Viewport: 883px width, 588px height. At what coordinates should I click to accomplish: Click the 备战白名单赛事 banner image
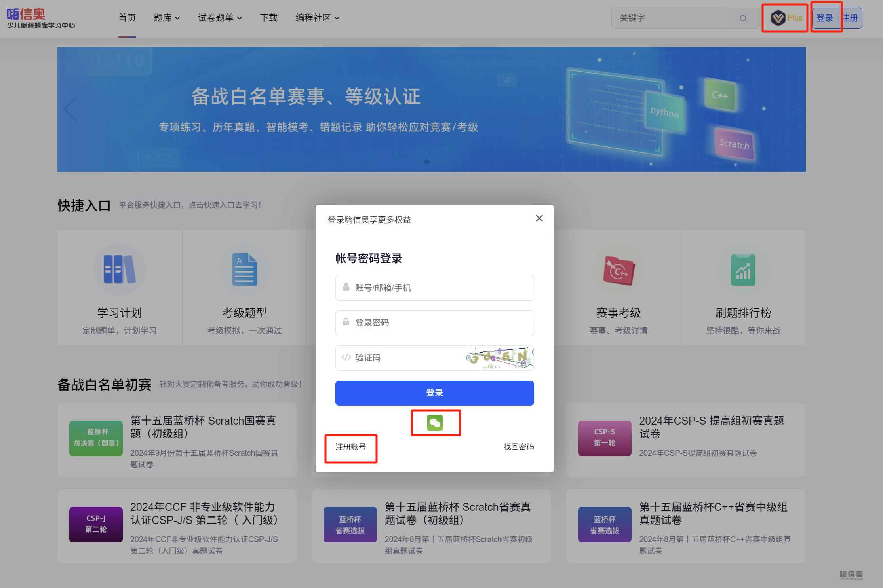point(432,109)
